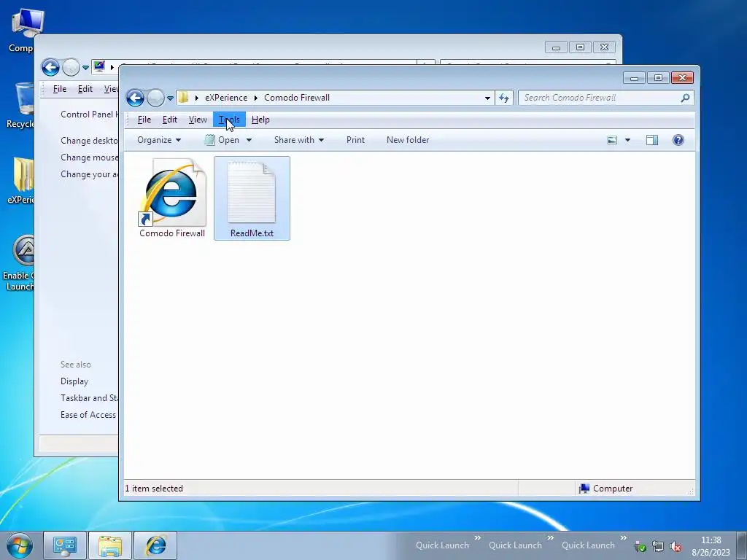The width and height of the screenshot is (747, 560).
Task: Expand breadcrumb arrow between eXPerience and Comodo Firewall
Action: pos(256,98)
